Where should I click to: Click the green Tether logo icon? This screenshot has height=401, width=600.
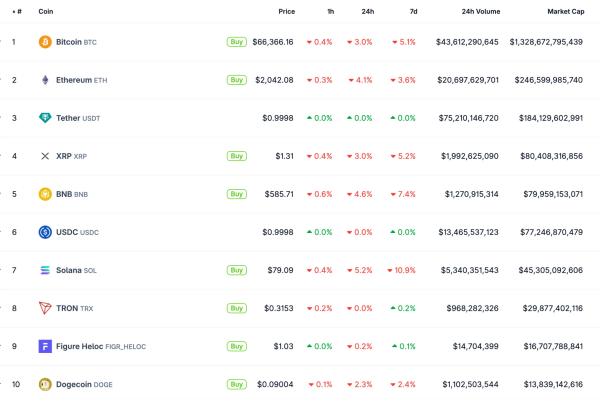pyautogui.click(x=44, y=118)
